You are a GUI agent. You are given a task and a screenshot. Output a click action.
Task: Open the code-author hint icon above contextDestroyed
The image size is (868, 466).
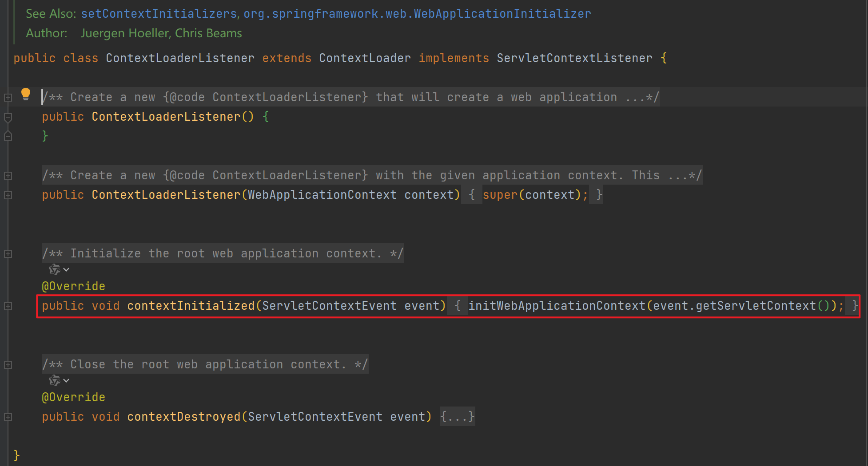(55, 380)
